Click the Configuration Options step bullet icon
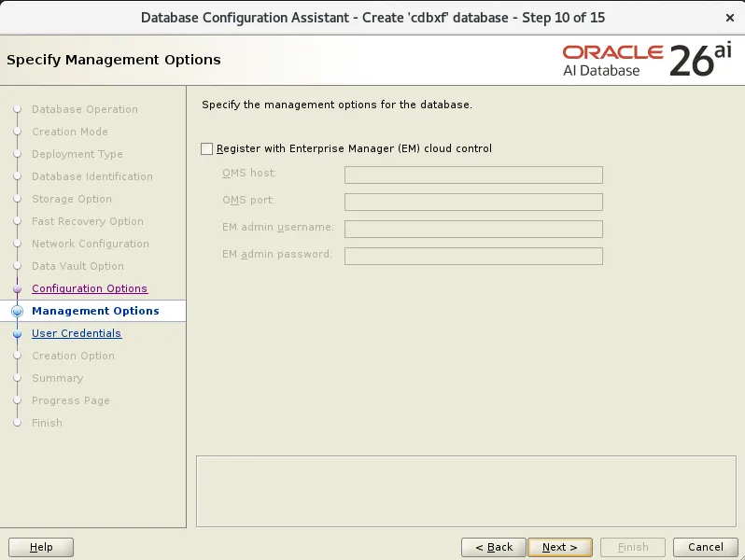Viewport: 745px width, 560px height. point(18,288)
